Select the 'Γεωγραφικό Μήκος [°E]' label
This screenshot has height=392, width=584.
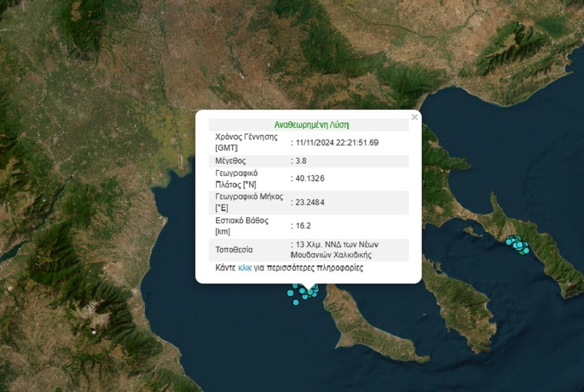tap(249, 202)
